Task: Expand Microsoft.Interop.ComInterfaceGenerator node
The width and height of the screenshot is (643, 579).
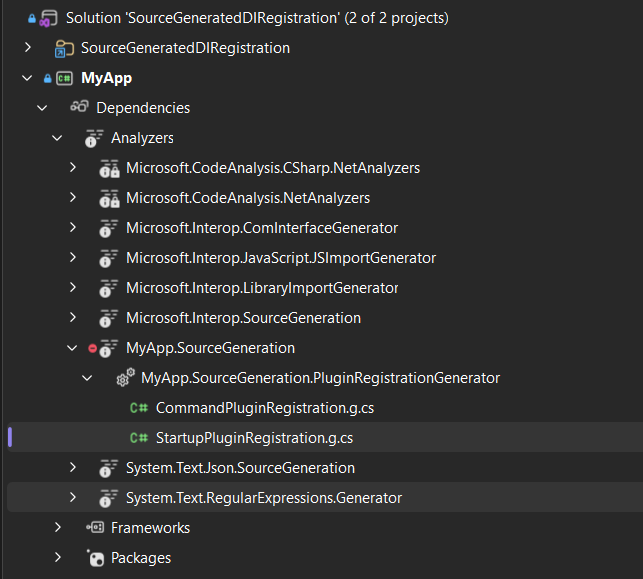Action: click(x=73, y=227)
